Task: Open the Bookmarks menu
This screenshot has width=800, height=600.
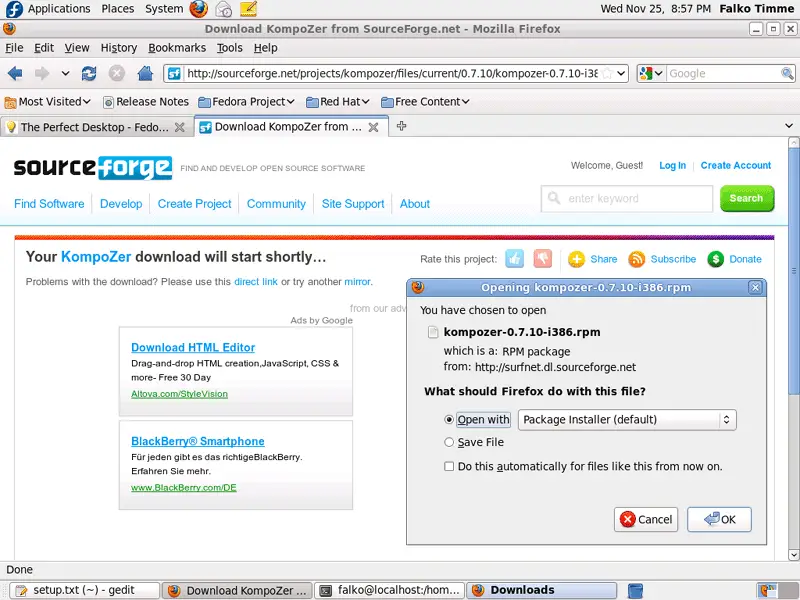Action: [x=177, y=47]
